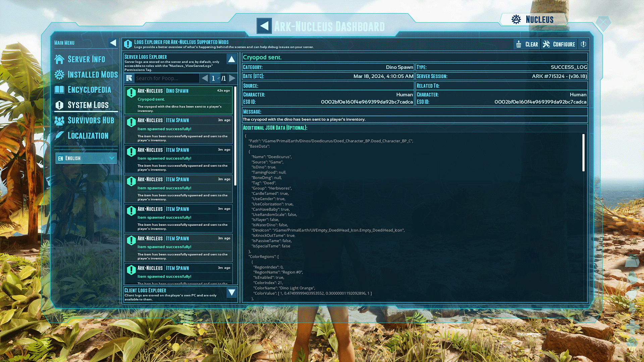Click the filter icon beside the search field
644x362 pixels.
click(x=129, y=78)
